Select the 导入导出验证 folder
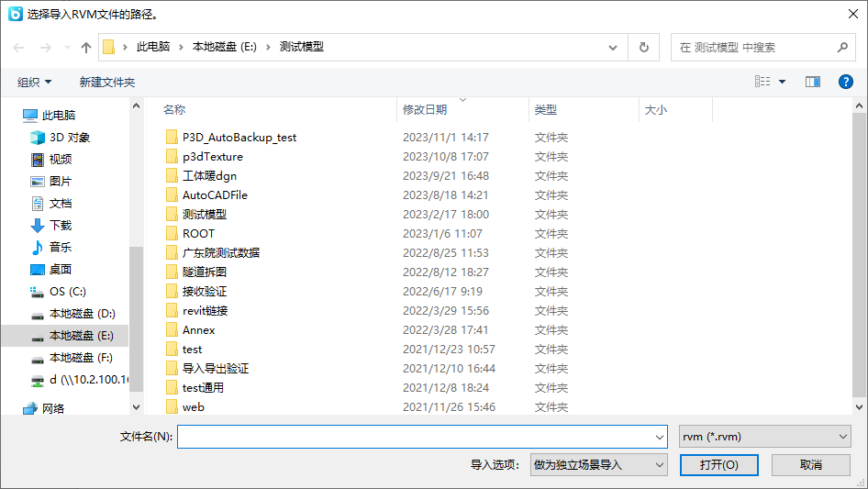Viewport: 868px width, 489px height. tap(216, 368)
